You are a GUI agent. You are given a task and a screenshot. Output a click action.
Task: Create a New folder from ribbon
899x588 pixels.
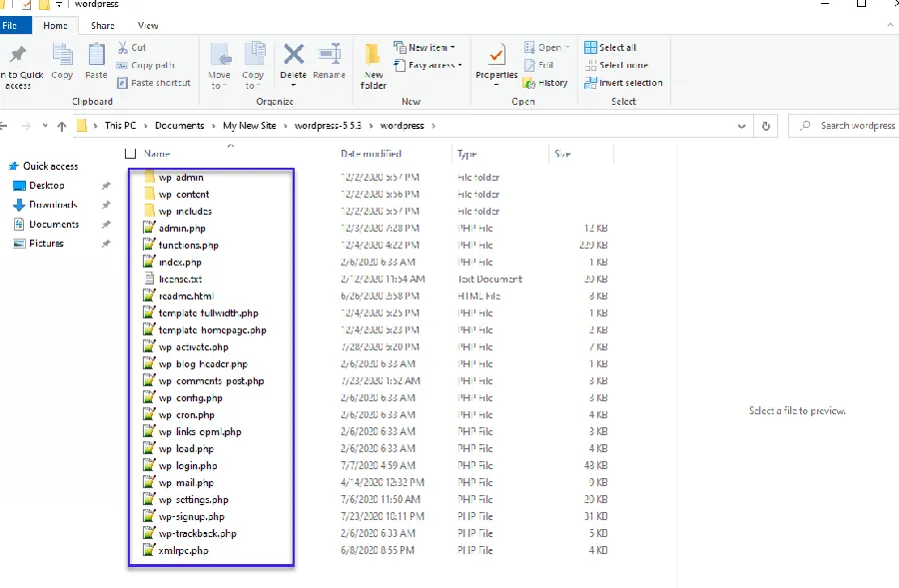374,66
